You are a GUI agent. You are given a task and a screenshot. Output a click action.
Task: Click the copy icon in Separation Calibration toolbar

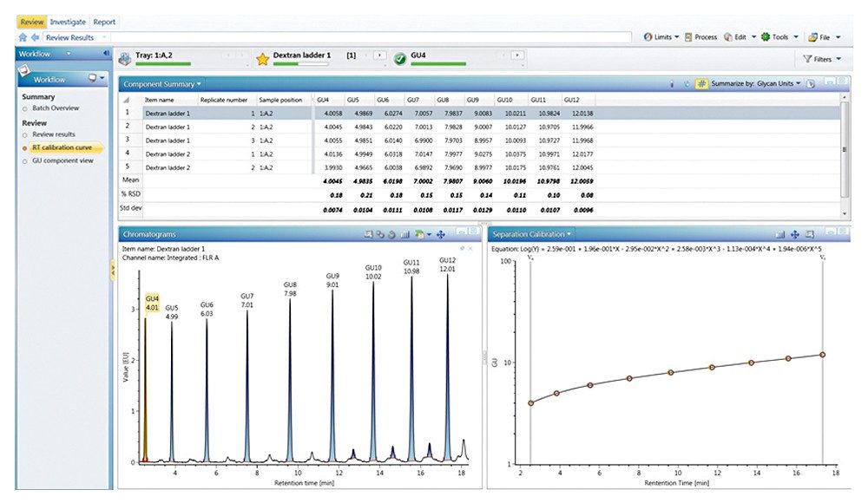click(x=780, y=235)
